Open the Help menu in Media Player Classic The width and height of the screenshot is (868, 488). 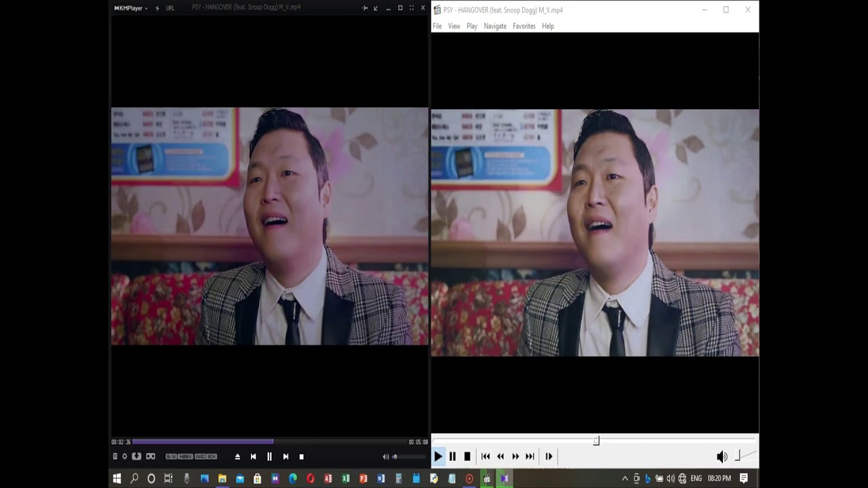[x=548, y=26]
